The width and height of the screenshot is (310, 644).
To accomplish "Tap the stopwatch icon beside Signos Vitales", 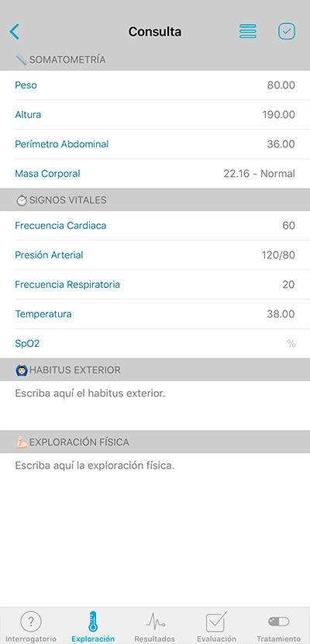I will pos(22,200).
